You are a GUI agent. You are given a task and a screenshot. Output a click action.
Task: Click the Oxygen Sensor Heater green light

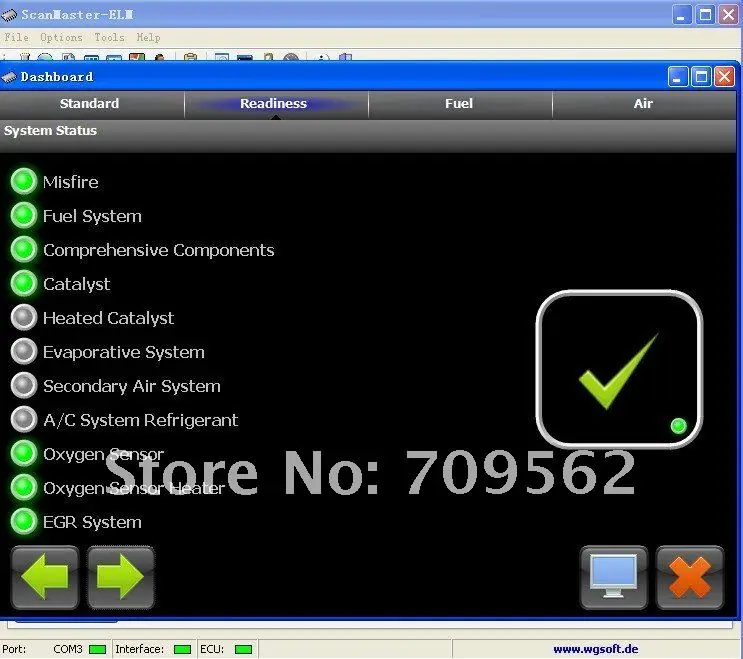click(24, 487)
